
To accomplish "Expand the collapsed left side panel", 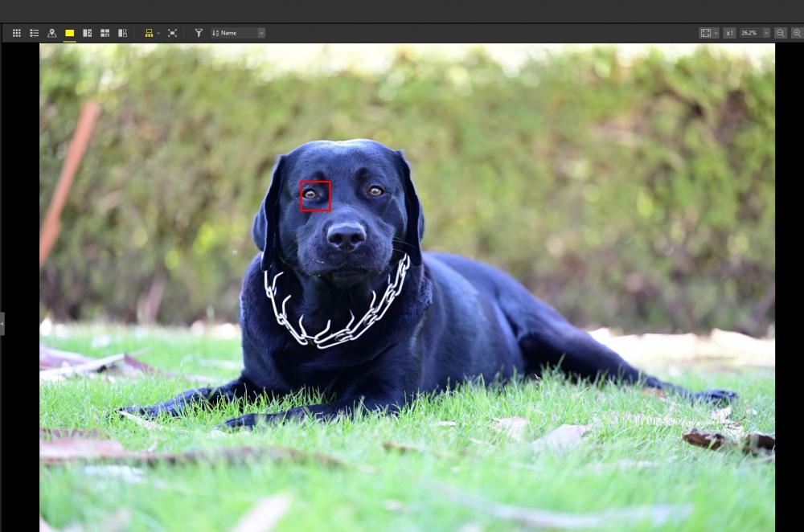I will [2, 324].
